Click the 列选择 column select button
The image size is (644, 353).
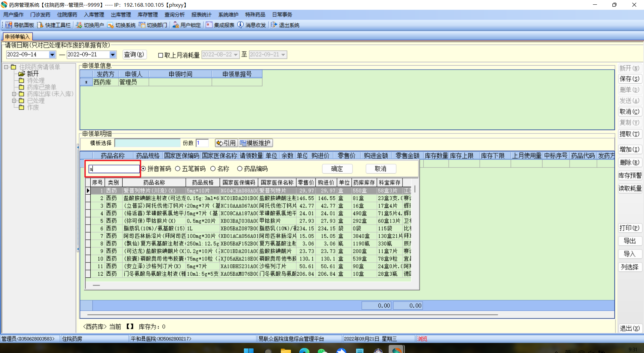tap(630, 267)
